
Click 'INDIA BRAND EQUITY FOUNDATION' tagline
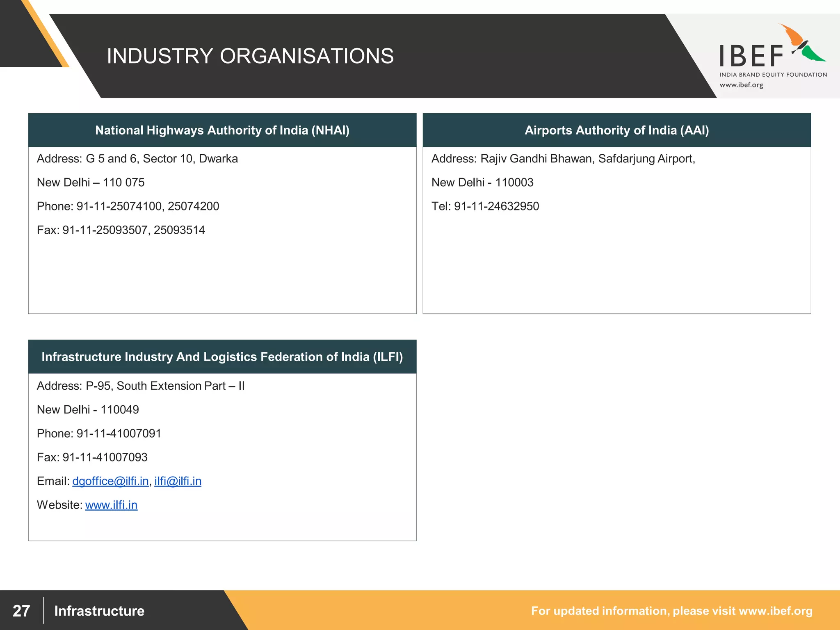(x=773, y=75)
